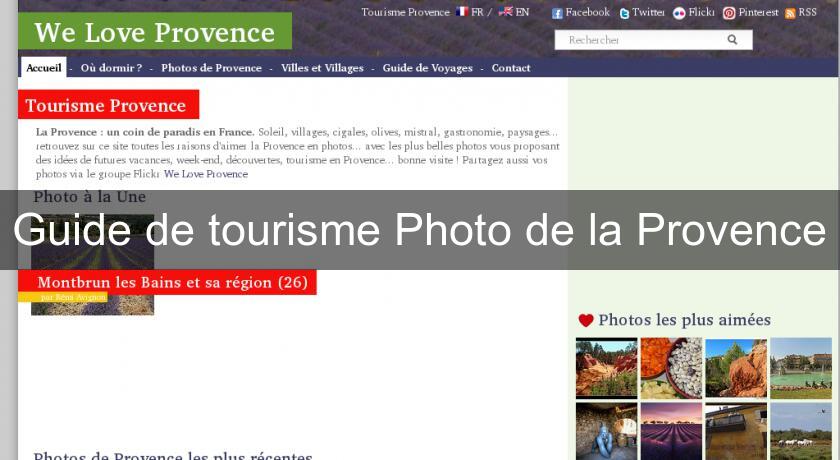Click the UK flag icon for English

(x=505, y=11)
